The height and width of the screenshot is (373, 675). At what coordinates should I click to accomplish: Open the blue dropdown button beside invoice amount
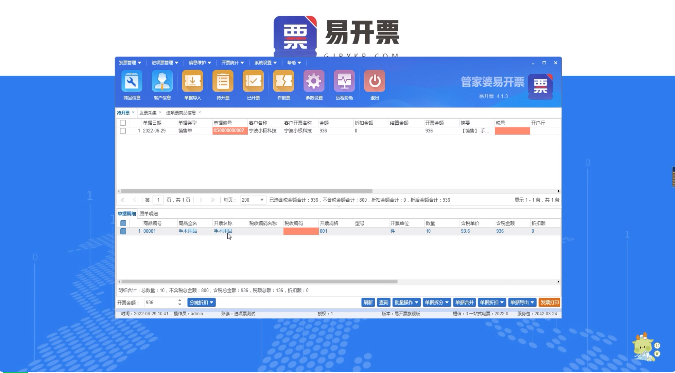201,302
